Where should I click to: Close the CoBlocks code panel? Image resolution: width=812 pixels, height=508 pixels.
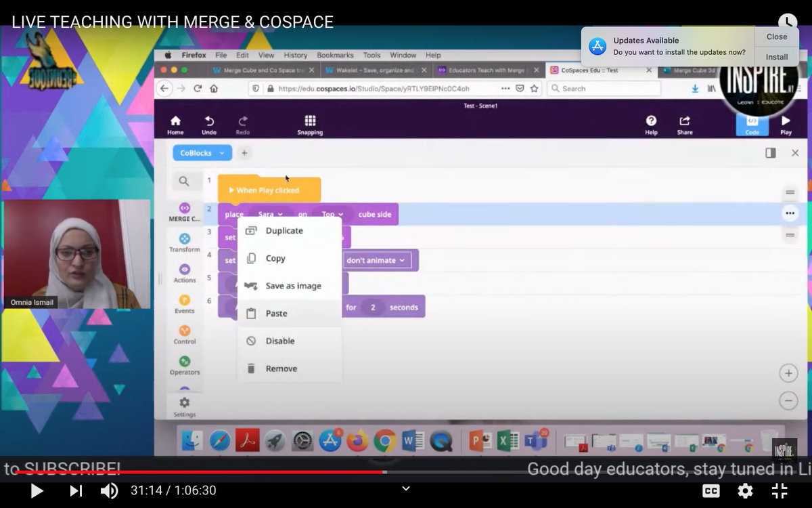click(795, 153)
